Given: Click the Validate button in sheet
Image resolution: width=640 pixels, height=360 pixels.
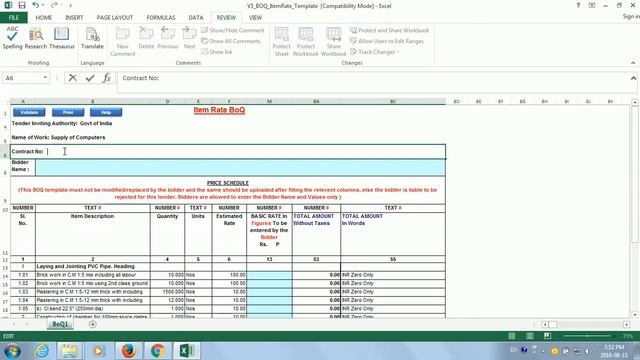Looking at the screenshot, I should 29,112.
